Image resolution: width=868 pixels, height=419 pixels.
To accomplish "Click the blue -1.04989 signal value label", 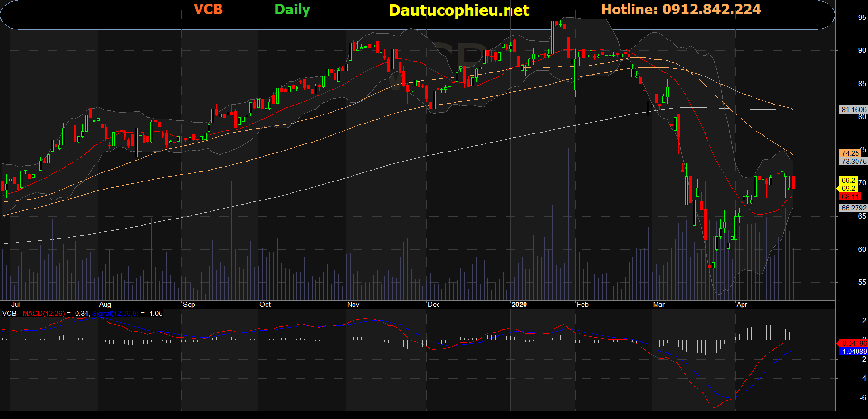I will pyautogui.click(x=854, y=352).
